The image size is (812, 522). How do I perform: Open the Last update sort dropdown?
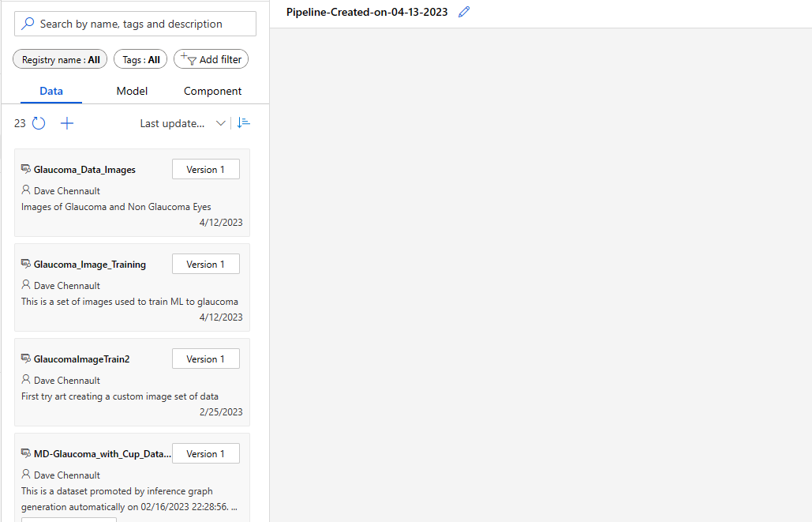pos(220,122)
